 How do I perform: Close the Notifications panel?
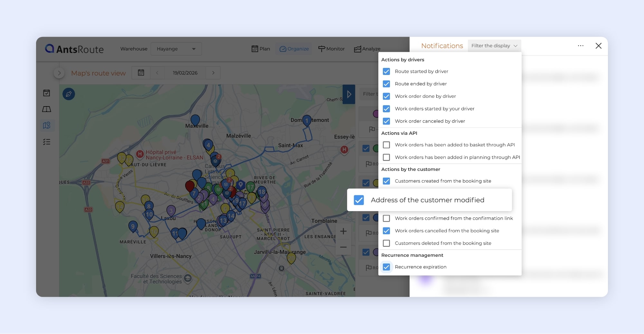[x=598, y=46]
